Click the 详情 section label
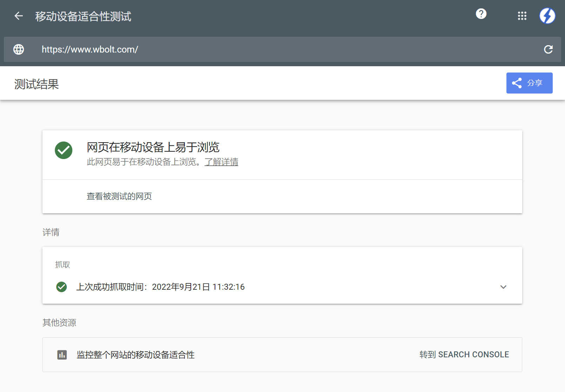 [51, 232]
